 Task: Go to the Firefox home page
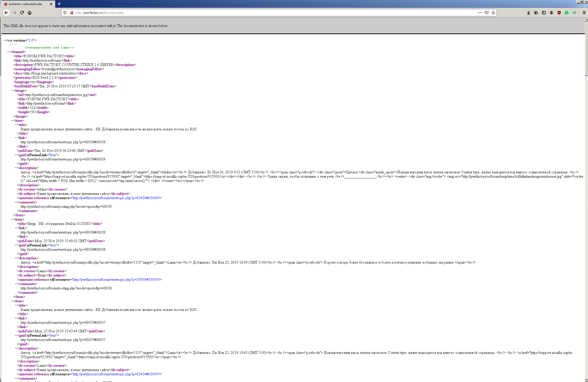tap(30, 13)
